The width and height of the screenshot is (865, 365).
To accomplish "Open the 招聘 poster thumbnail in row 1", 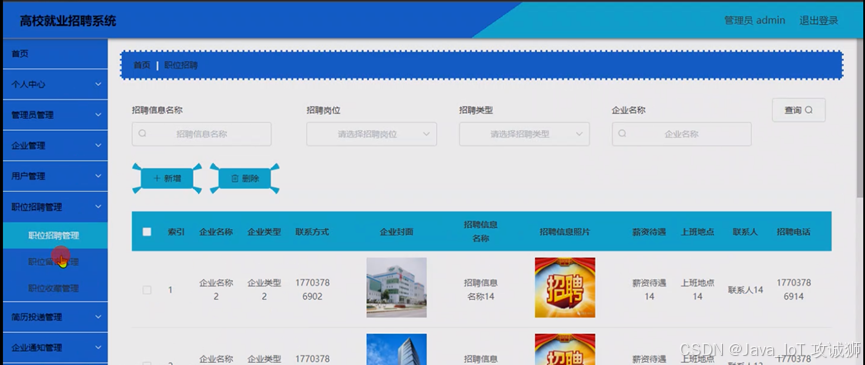I will [565, 287].
